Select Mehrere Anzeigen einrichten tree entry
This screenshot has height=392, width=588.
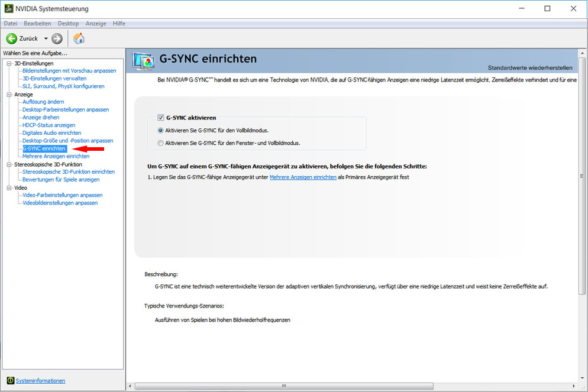coord(56,156)
